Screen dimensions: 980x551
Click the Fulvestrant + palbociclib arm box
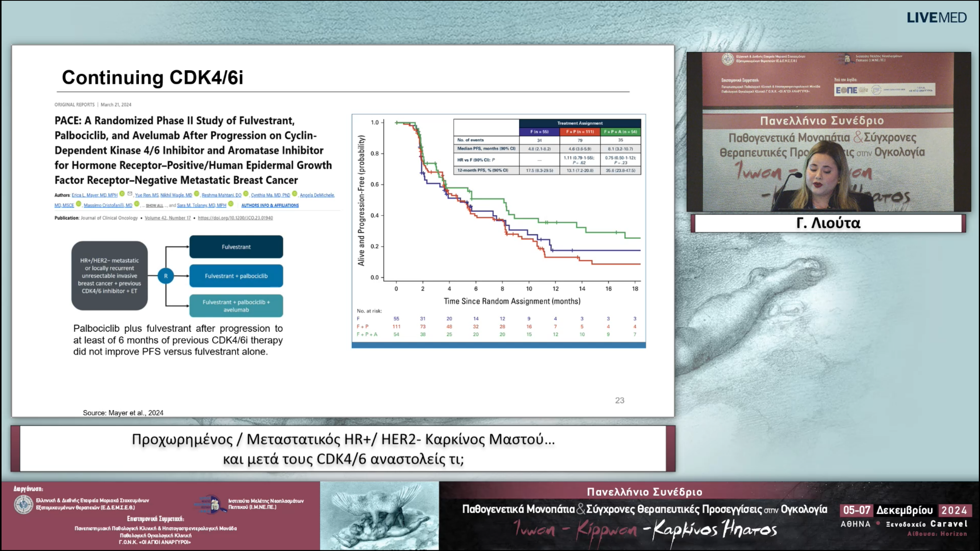pos(236,276)
